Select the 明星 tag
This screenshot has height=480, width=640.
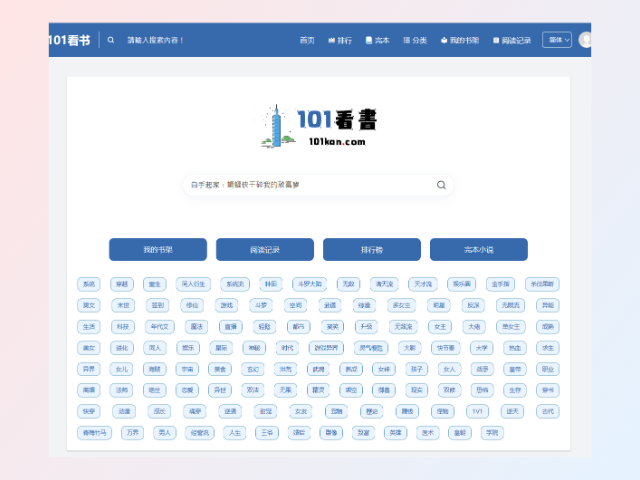tap(439, 305)
